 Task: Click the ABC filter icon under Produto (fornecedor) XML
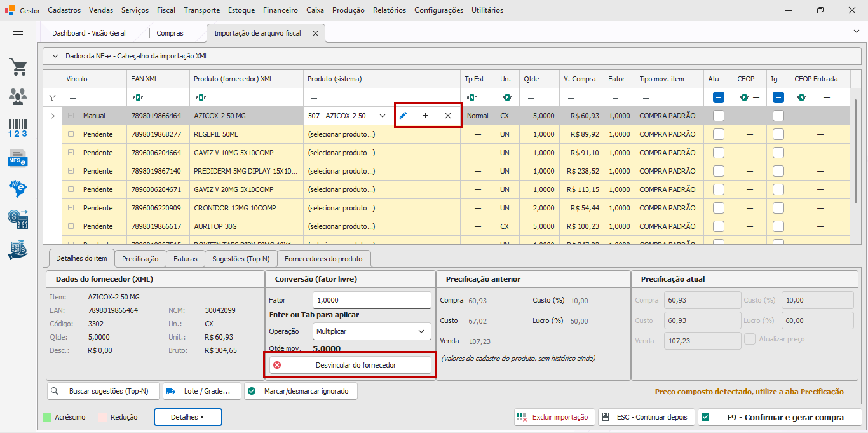[x=201, y=98]
